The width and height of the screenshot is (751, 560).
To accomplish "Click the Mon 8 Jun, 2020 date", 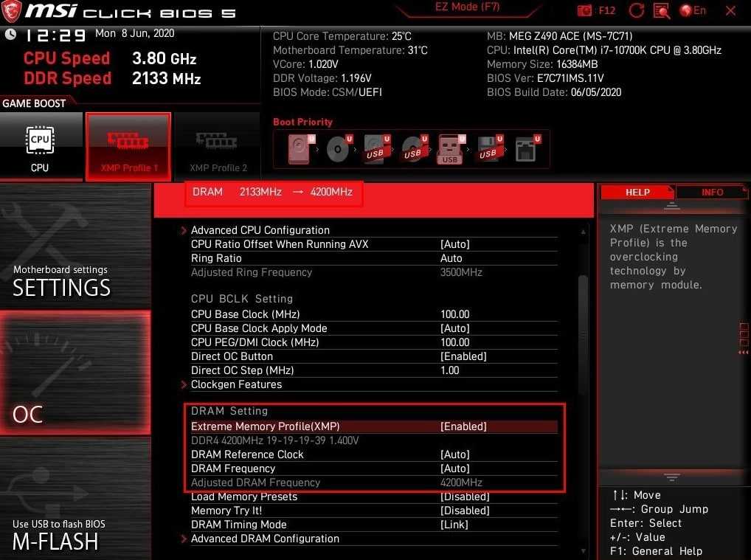I will coord(134,33).
